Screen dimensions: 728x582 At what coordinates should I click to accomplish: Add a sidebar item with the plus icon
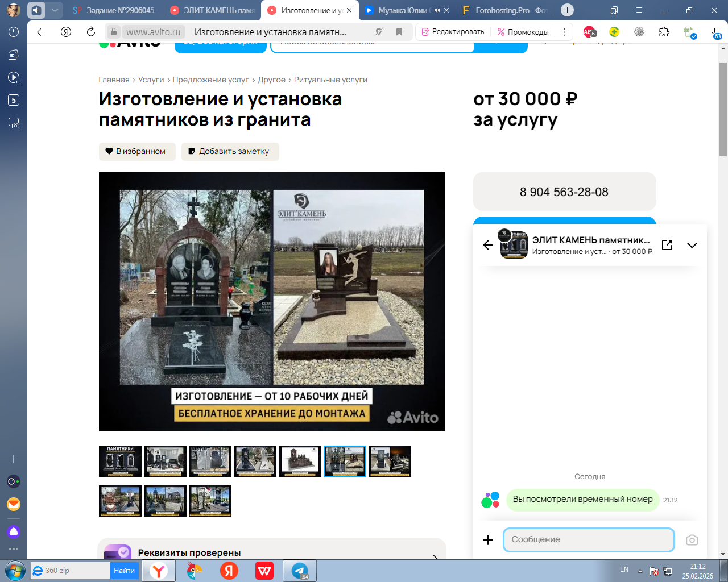[x=14, y=459]
